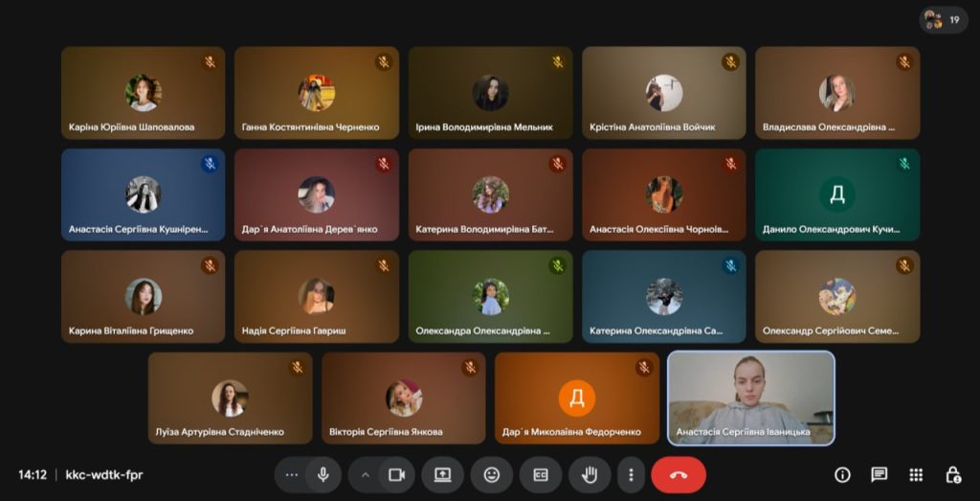Screen dimensions: 980x501
Task: Open the activities grid icon
Action: 916,474
